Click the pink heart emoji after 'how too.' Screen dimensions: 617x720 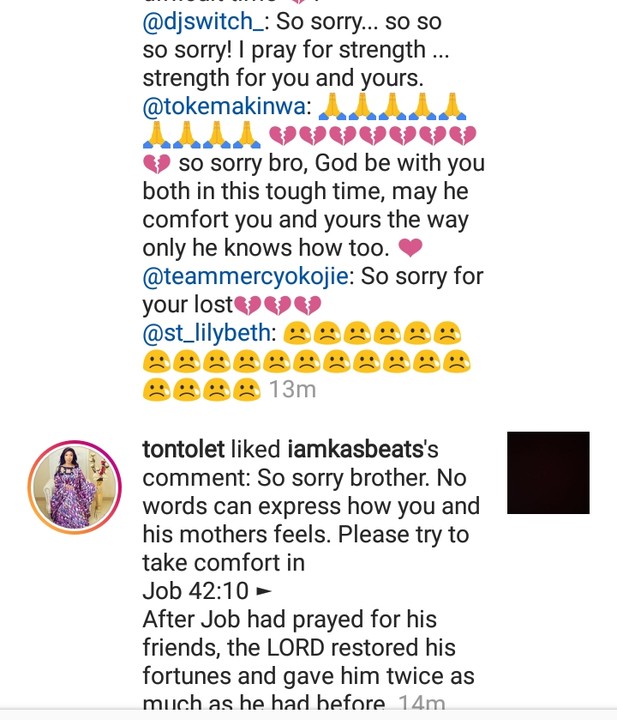[410, 248]
